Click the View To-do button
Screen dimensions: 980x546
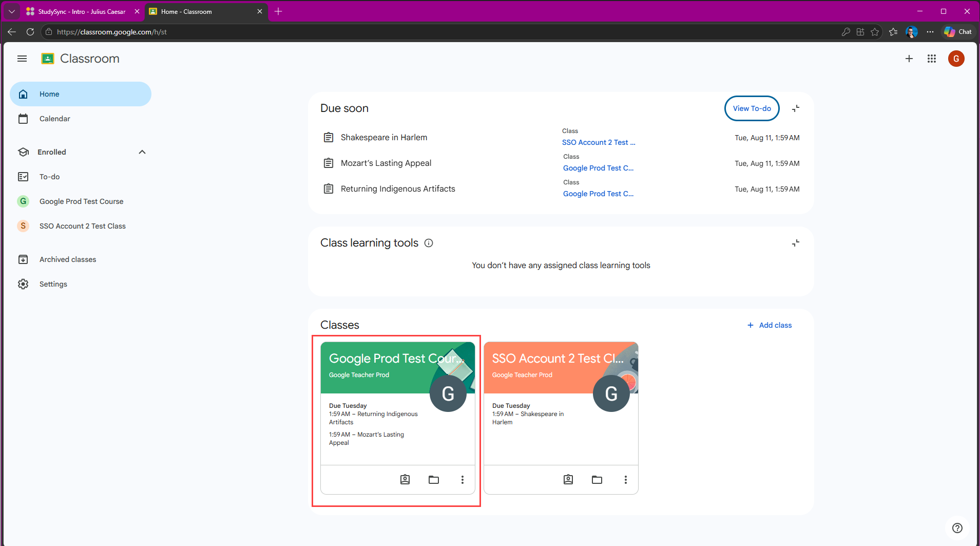click(x=752, y=108)
